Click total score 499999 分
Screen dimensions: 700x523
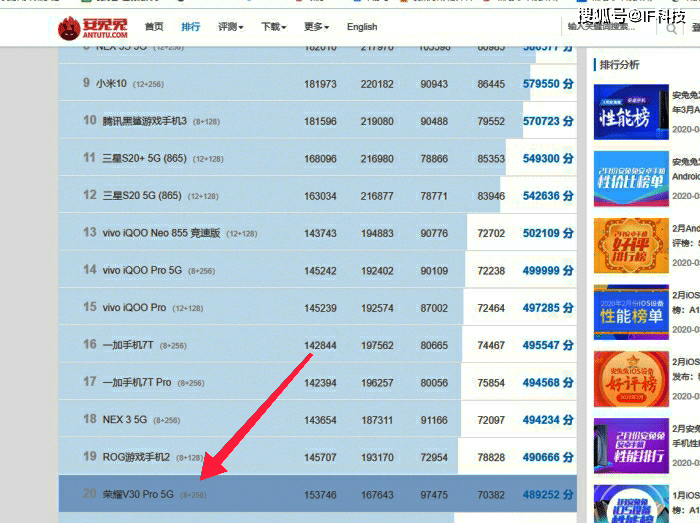(x=548, y=270)
